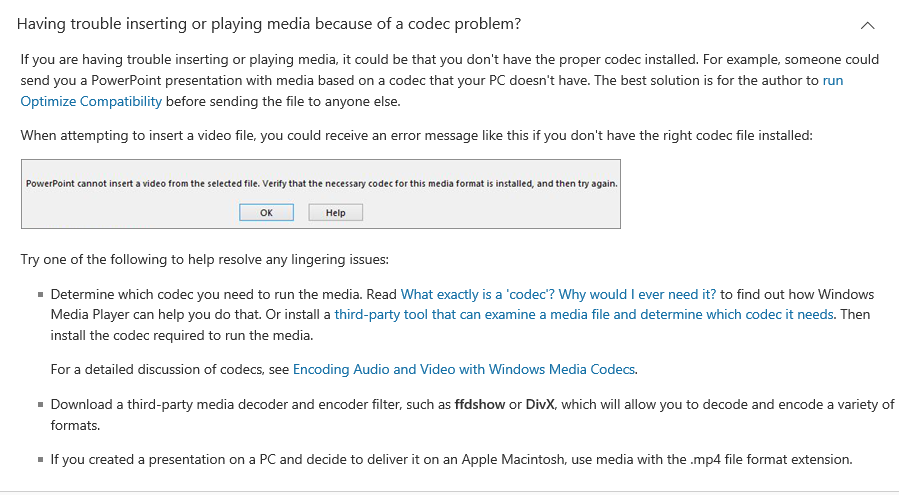Open the Optimize Compatibility link
The image size is (906, 495).
tap(91, 101)
